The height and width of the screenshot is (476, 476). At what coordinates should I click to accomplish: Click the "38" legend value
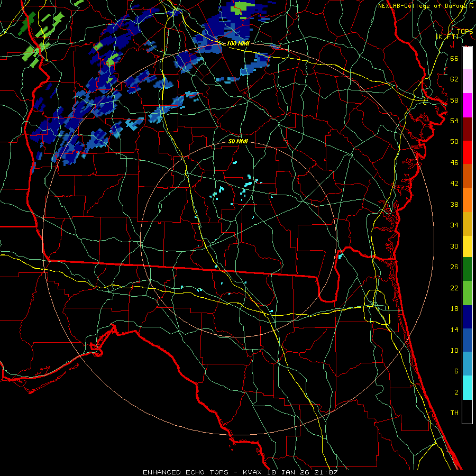coord(454,204)
